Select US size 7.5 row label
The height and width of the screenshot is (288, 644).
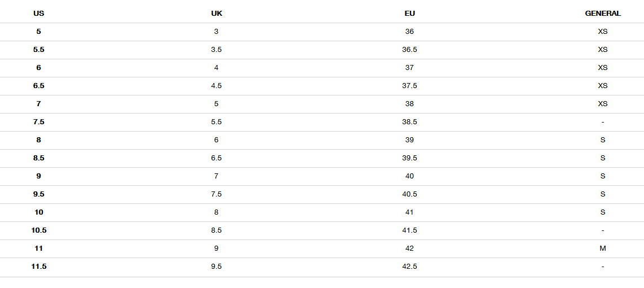point(38,122)
